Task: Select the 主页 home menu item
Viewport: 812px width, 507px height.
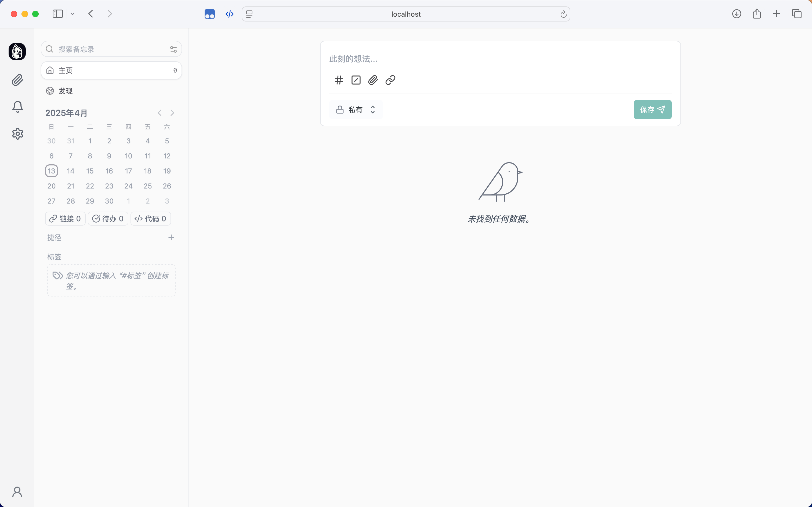Action: coord(111,70)
